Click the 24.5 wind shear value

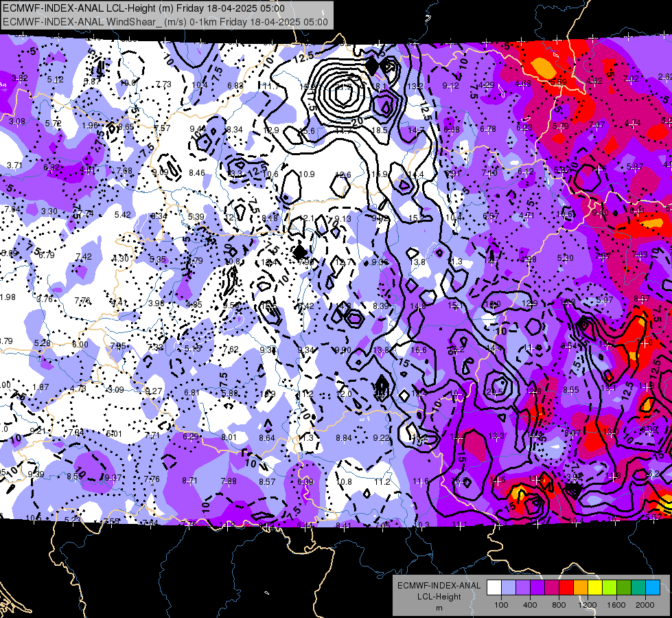(x=494, y=391)
